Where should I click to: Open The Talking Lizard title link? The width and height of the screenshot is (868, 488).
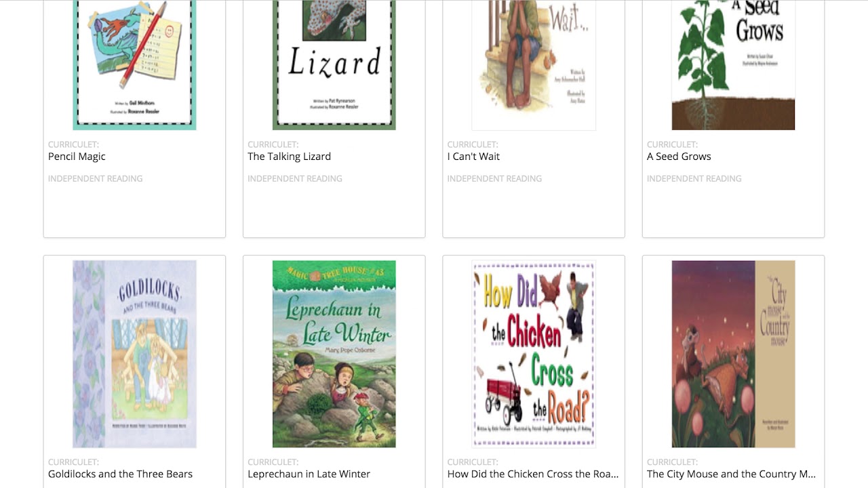coord(289,157)
